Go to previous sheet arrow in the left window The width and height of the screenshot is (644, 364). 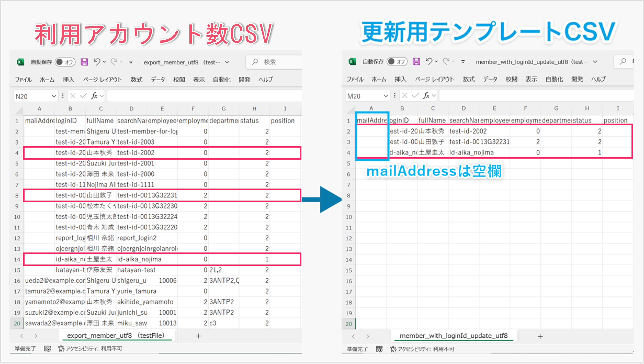(x=22, y=336)
